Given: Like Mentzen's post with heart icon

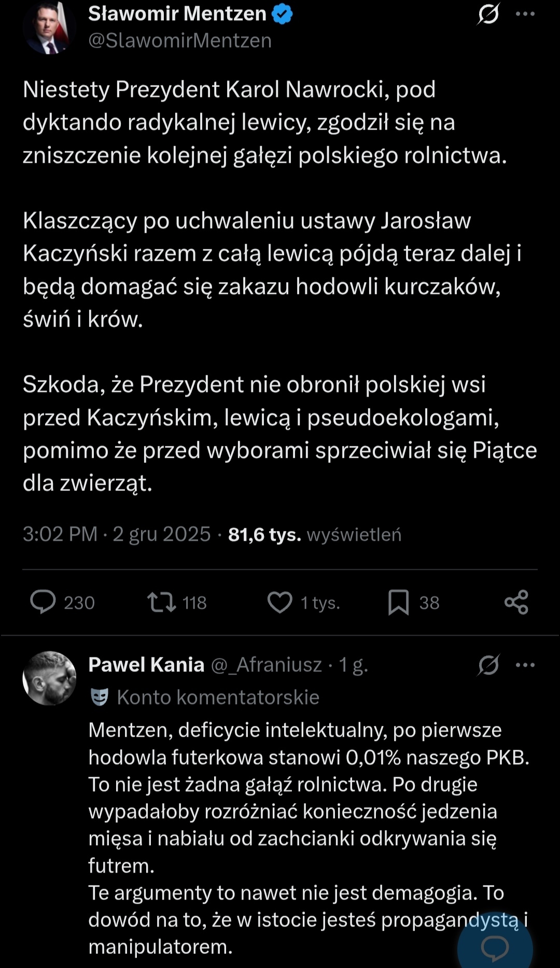Looking at the screenshot, I should (280, 602).
